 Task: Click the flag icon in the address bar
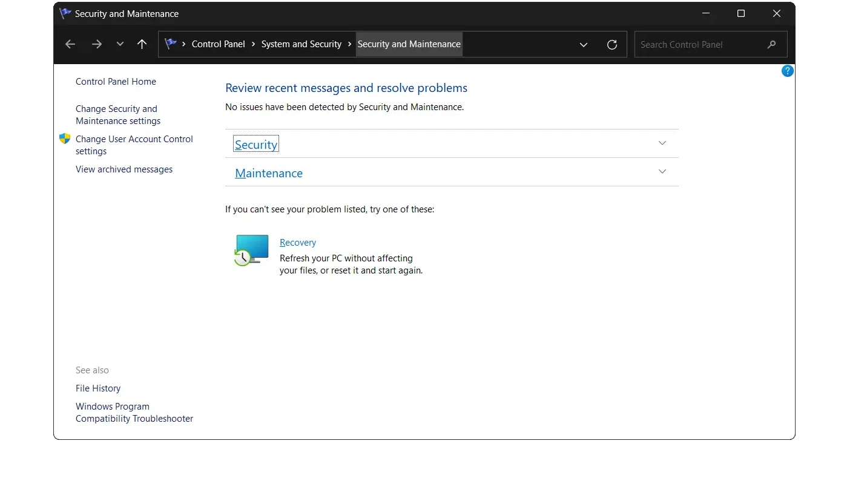point(171,44)
